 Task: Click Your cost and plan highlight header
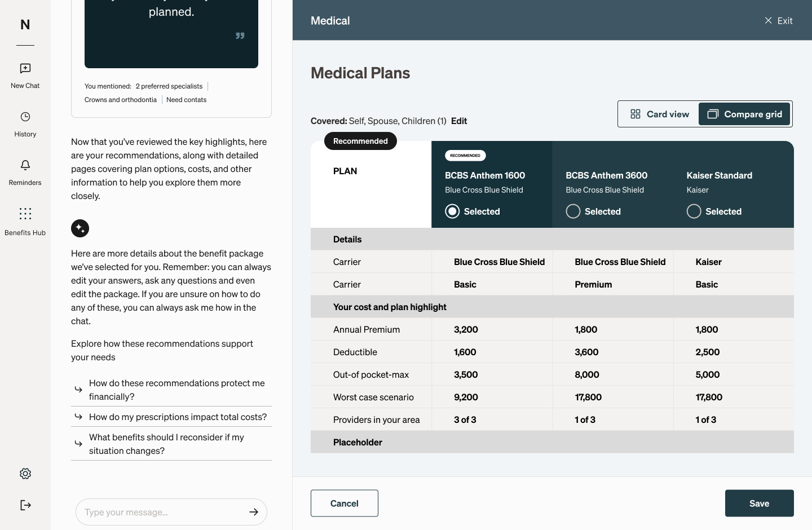(552, 307)
